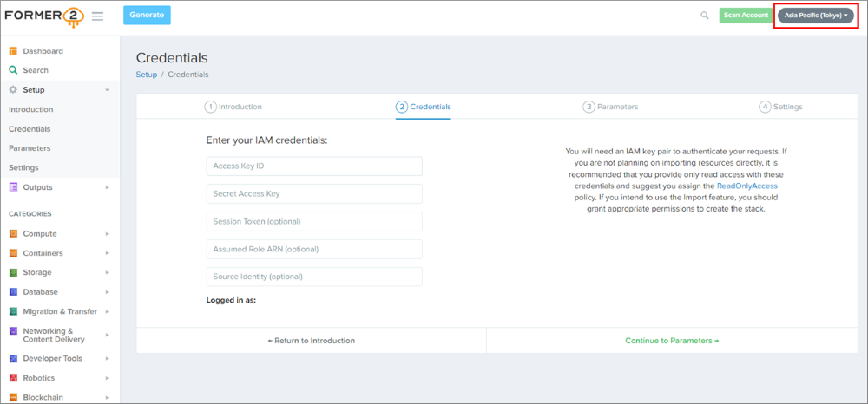Select the Robotics category icon
Viewport: 868px width, 404px height.
(x=13, y=378)
